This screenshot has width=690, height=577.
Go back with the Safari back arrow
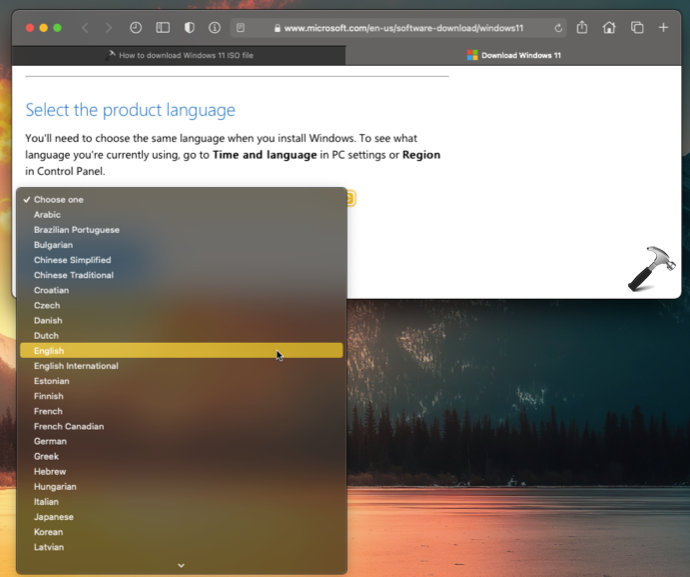(85, 28)
